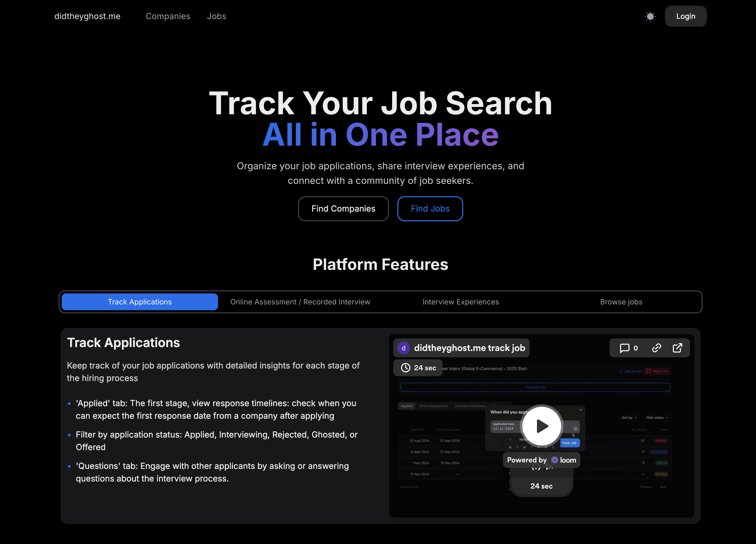
Task: Play the Loom video
Action: click(x=542, y=426)
